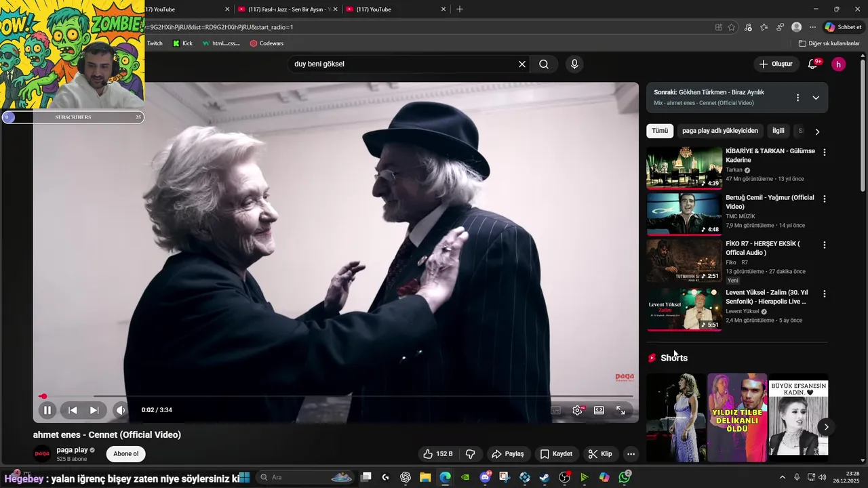
Task: Open Steam from the taskbar
Action: pos(544,477)
